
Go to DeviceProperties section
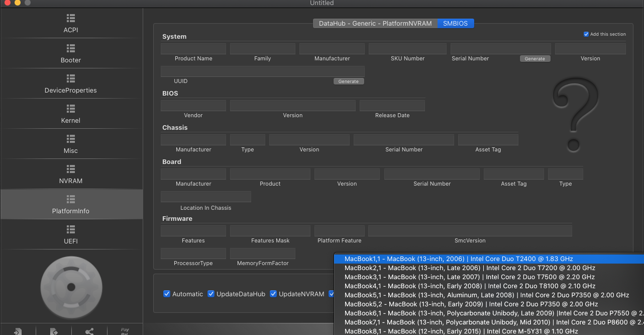[x=71, y=84]
